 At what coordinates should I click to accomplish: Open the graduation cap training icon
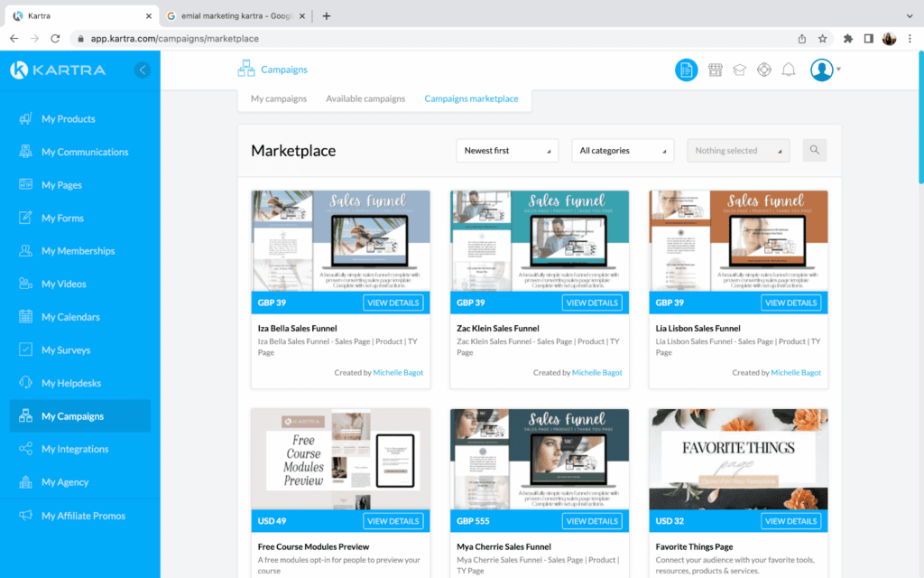click(x=739, y=70)
